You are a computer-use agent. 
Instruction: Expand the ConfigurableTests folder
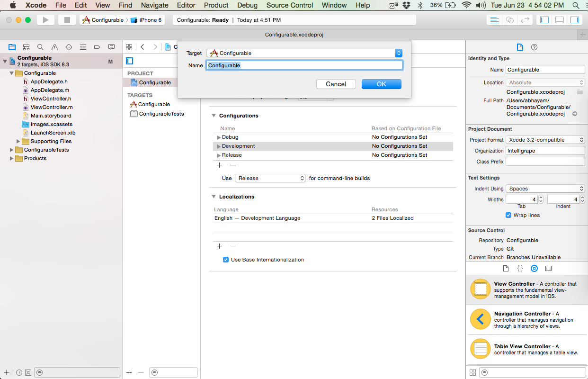coord(12,150)
